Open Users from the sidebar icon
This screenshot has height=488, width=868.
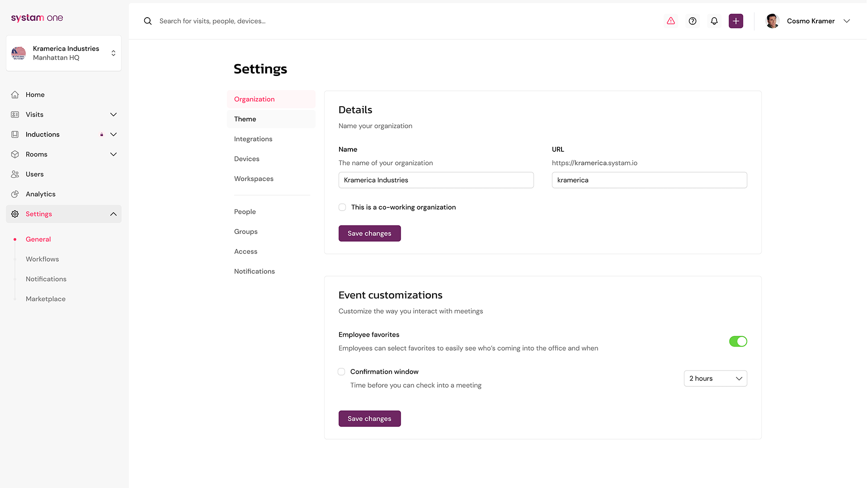[34, 174]
